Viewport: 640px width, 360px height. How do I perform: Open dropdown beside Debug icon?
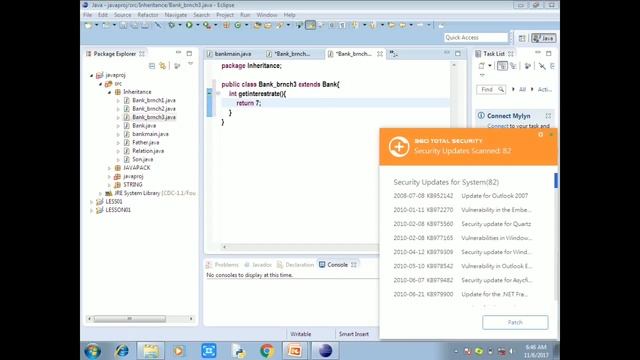click(180, 25)
